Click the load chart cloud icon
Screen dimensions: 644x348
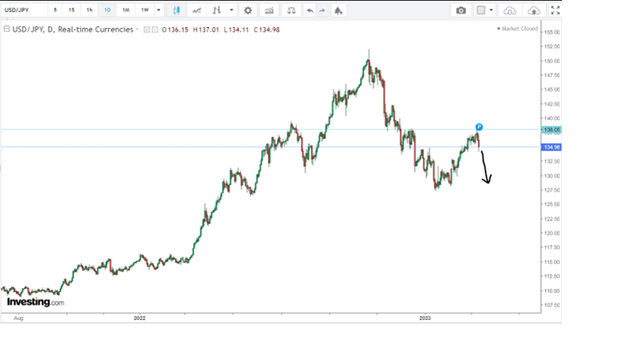tap(510, 10)
